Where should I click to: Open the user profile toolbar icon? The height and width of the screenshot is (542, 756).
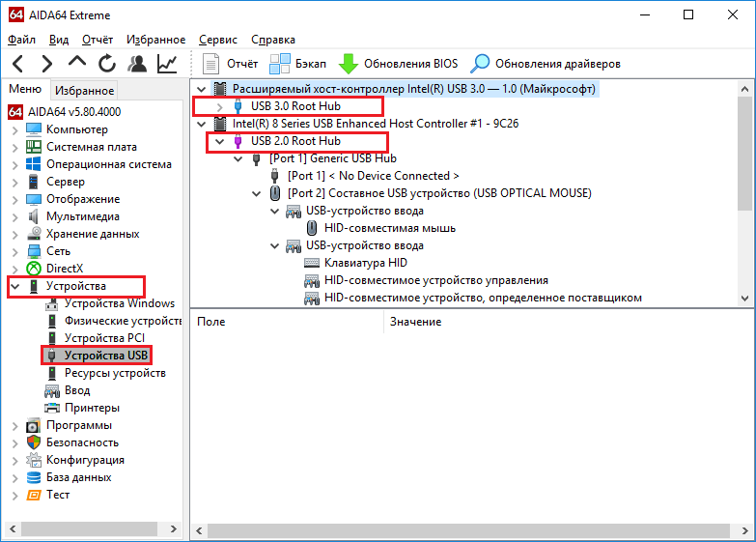pyautogui.click(x=137, y=64)
